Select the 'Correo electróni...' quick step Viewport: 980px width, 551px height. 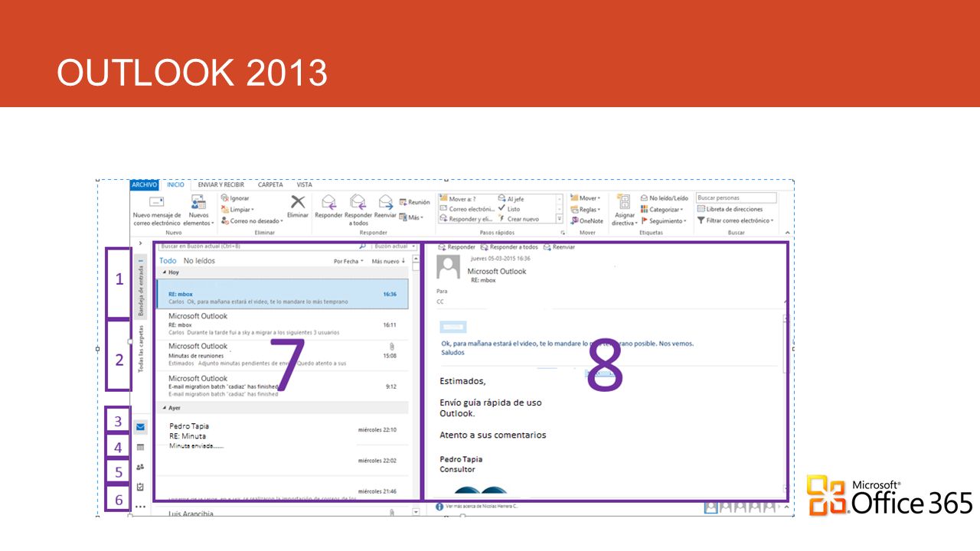point(466,209)
